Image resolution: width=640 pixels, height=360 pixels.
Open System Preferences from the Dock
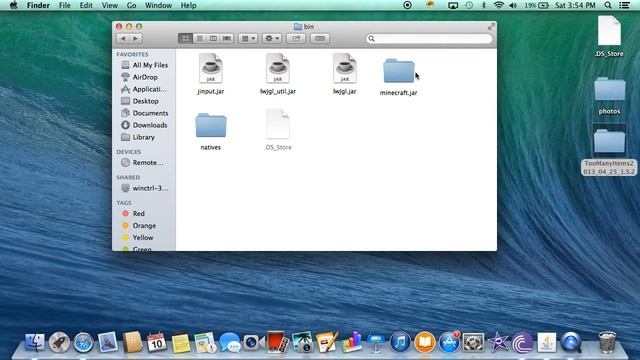473,342
